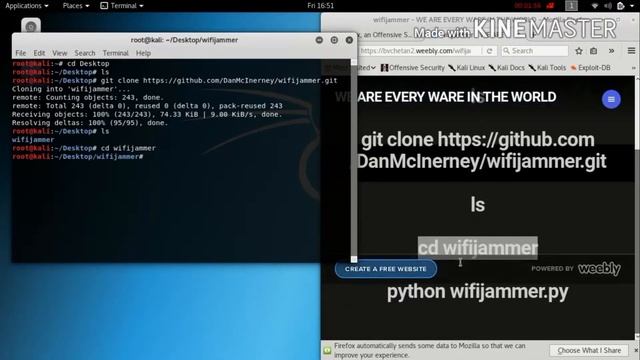Viewport: 640px width, 360px height.
Task: Show hidden bookmarks overflow chevron
Action: pos(633,68)
